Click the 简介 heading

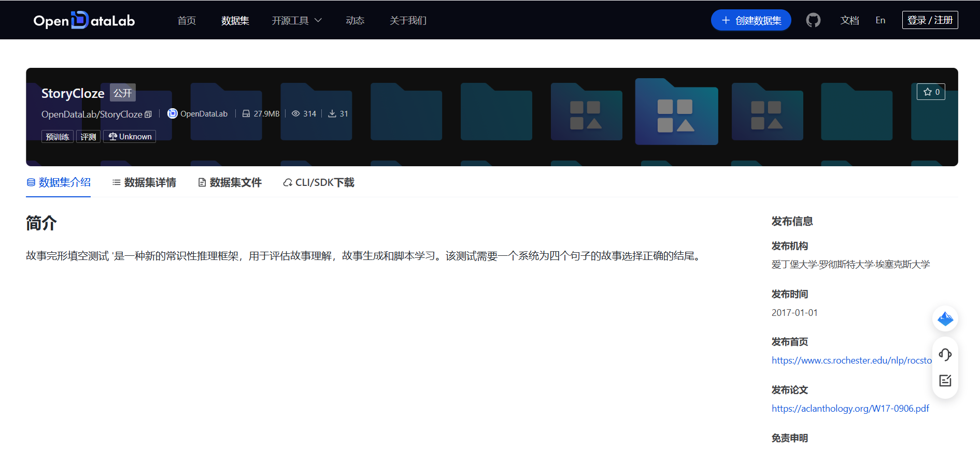[x=41, y=223]
